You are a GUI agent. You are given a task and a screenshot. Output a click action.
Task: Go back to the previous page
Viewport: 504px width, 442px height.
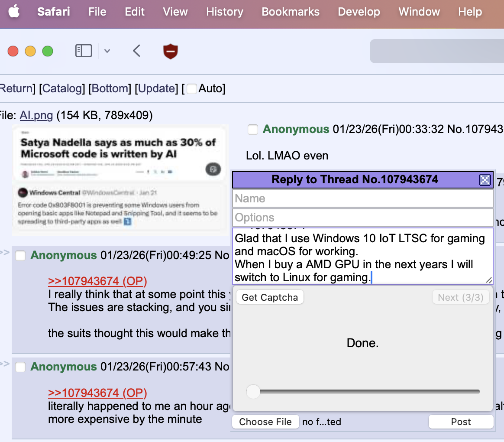coord(136,51)
